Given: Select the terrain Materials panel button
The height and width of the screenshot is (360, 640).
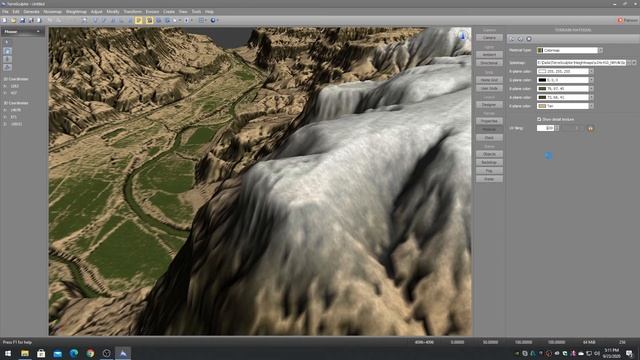Looking at the screenshot, I should click(x=489, y=129).
